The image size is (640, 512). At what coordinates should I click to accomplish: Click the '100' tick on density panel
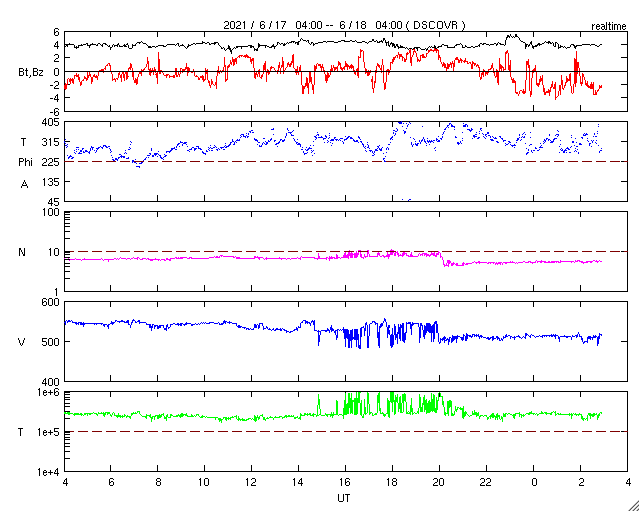51,213
